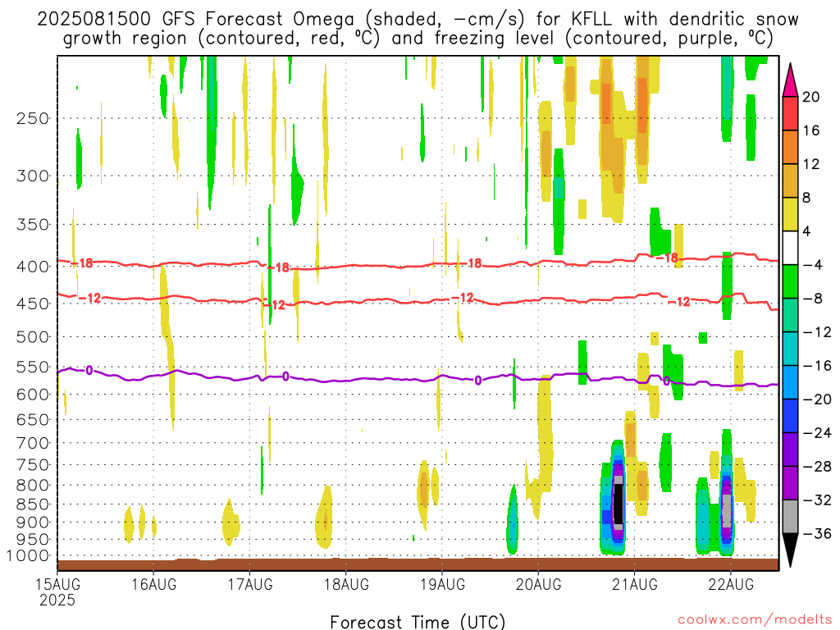Click the 22AUG date label
The height and width of the screenshot is (630, 840).
tap(731, 584)
